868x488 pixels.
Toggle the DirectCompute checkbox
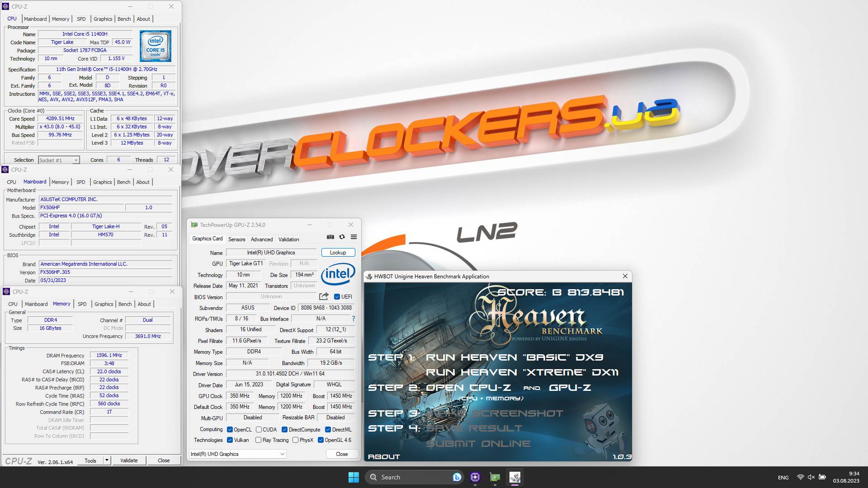click(x=284, y=430)
